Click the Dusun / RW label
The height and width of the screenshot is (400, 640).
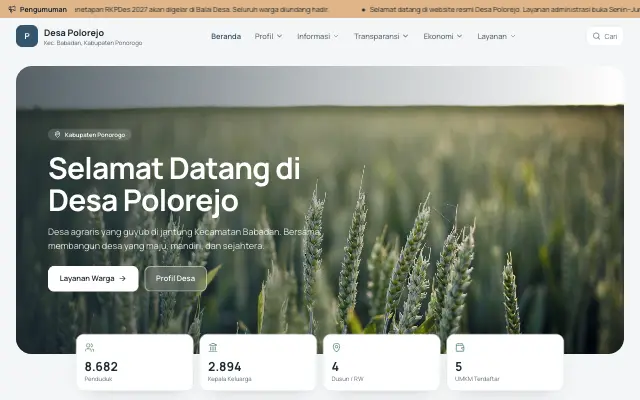tap(347, 379)
